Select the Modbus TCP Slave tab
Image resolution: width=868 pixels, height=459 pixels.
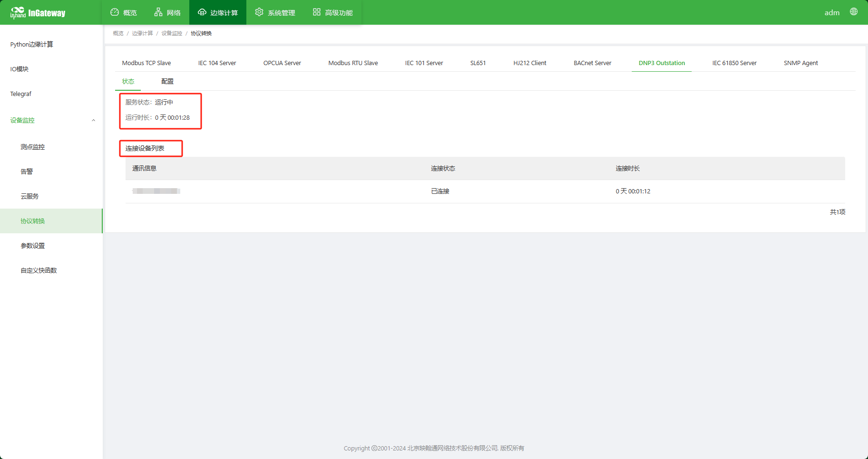click(146, 63)
